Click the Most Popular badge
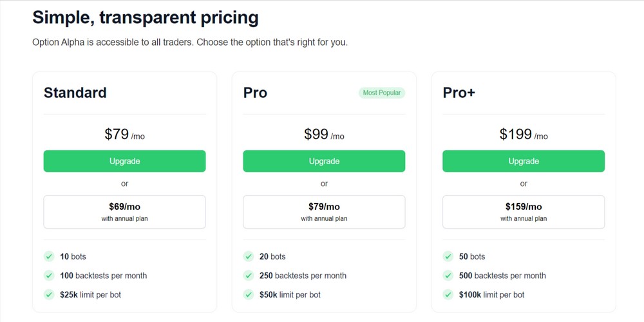Image resolution: width=644 pixels, height=322 pixels. [x=382, y=93]
